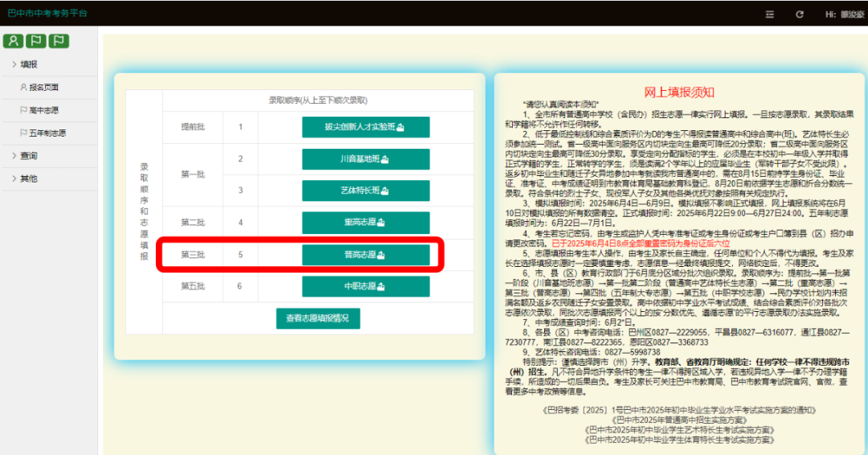868x455 pixels.
Task: Click the middle green flag shortcut button
Action: coord(36,41)
